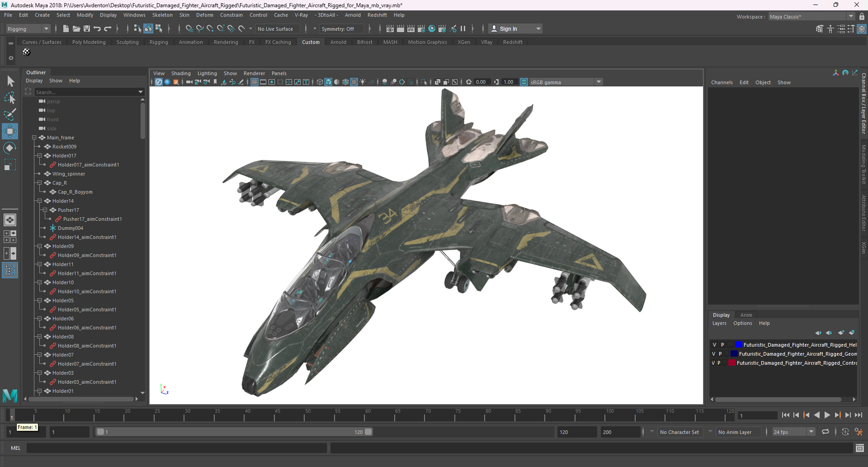Start IPR render icon

pos(411,29)
